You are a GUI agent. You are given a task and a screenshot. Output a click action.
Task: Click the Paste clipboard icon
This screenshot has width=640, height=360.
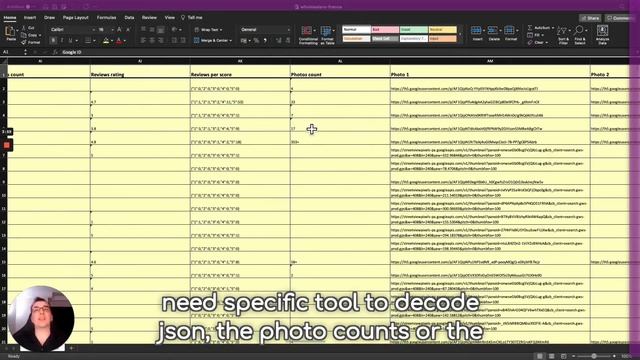(x=10, y=31)
